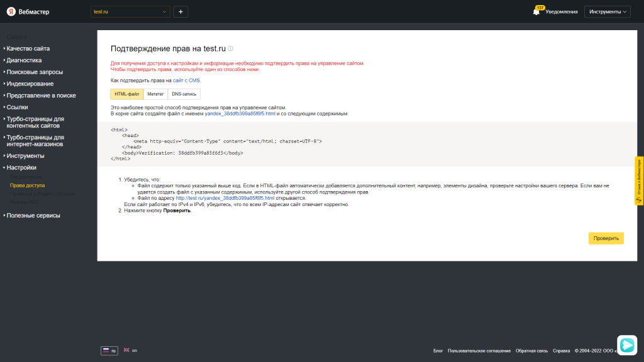The height and width of the screenshot is (362, 644).
Task: Open the notifications bell icon
Action: point(536,11)
